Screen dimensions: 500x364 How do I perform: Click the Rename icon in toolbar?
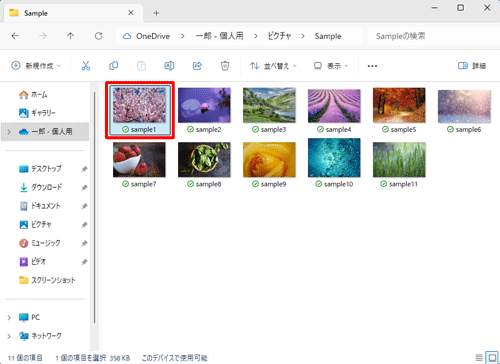click(x=169, y=66)
